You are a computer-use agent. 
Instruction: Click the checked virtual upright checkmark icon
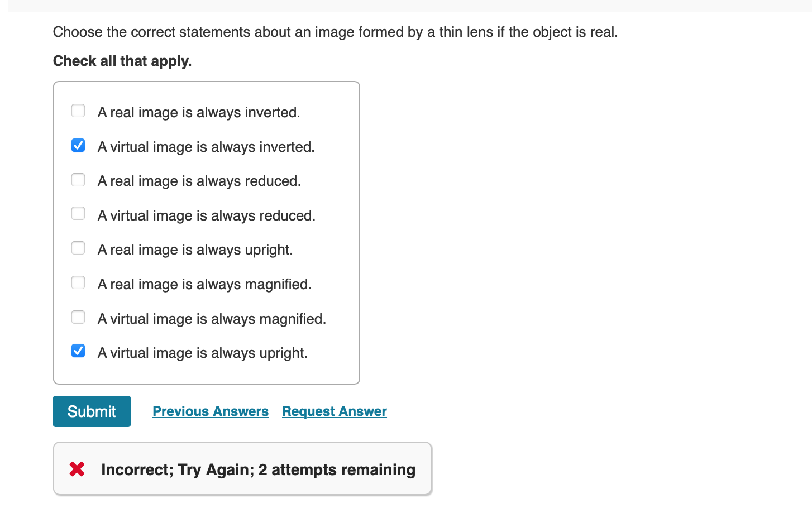pyautogui.click(x=78, y=351)
